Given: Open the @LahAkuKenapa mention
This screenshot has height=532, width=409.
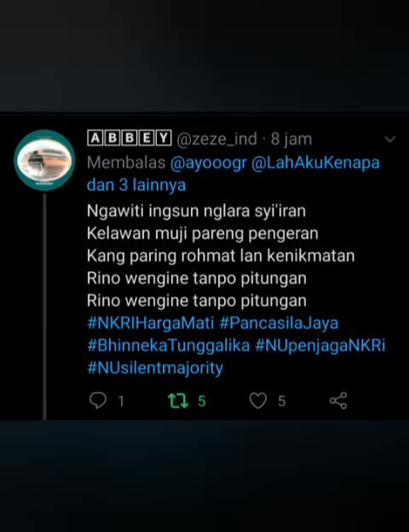Looking at the screenshot, I should pyautogui.click(x=316, y=162).
